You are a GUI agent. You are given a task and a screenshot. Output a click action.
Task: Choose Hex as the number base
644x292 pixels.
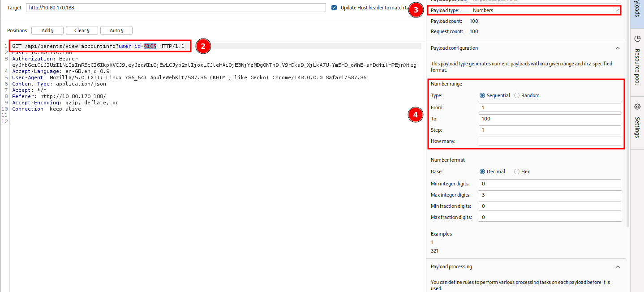pos(517,172)
